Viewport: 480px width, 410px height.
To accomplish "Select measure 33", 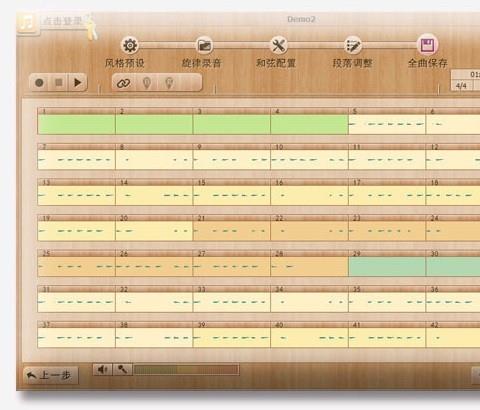I will 232,302.
